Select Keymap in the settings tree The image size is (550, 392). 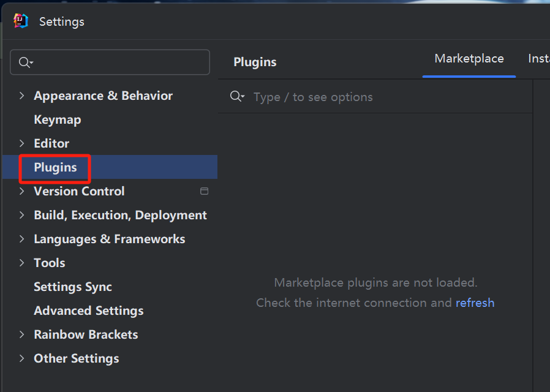coord(58,119)
